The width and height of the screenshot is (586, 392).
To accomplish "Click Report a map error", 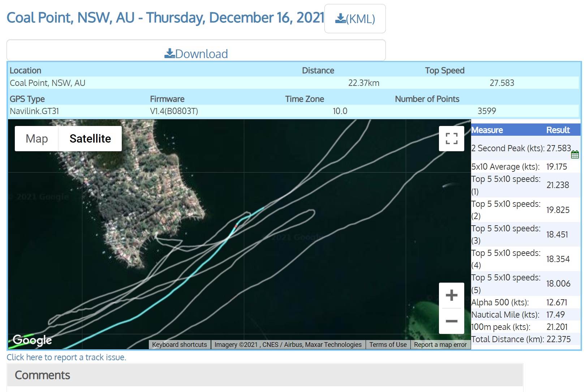I will (440, 345).
